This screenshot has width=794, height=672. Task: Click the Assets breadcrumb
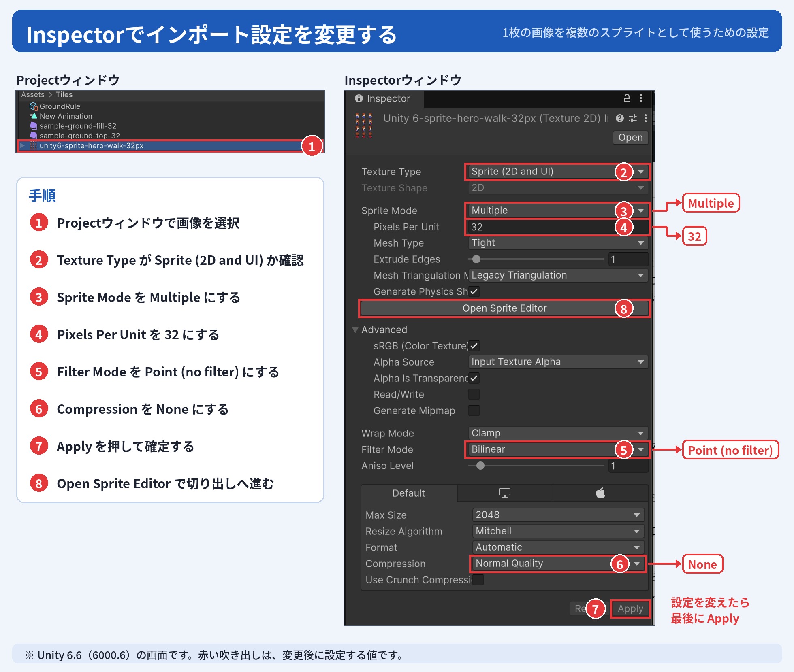[x=33, y=95]
